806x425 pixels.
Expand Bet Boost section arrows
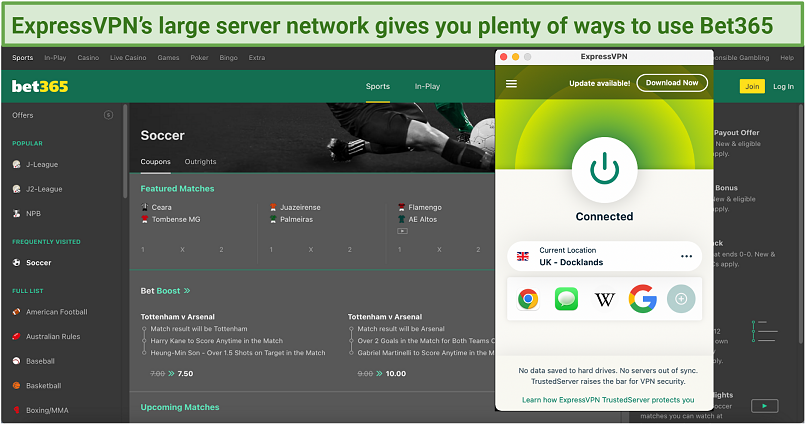pyautogui.click(x=187, y=291)
